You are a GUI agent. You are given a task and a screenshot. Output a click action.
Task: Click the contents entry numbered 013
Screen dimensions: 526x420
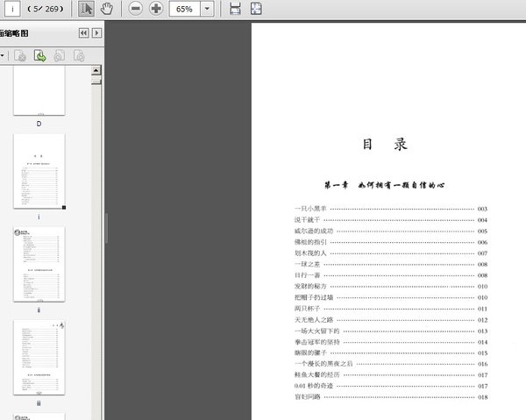[x=391, y=331]
